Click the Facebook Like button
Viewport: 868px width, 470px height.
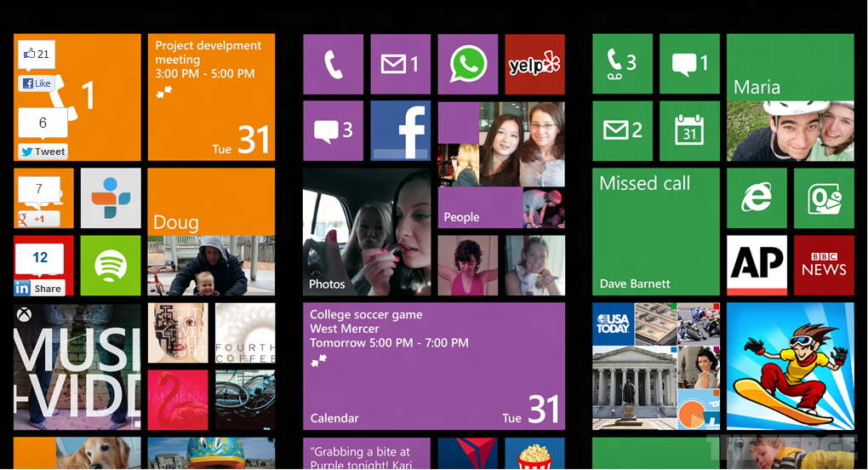pyautogui.click(x=37, y=83)
